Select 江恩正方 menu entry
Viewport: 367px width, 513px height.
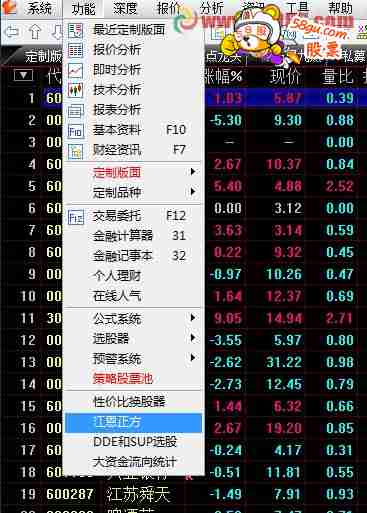133,422
